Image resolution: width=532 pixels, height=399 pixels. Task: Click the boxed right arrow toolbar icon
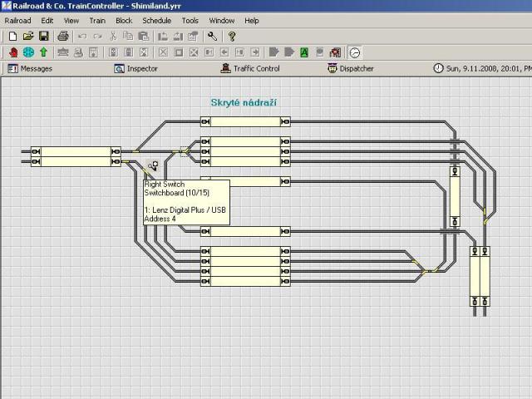tap(255, 52)
